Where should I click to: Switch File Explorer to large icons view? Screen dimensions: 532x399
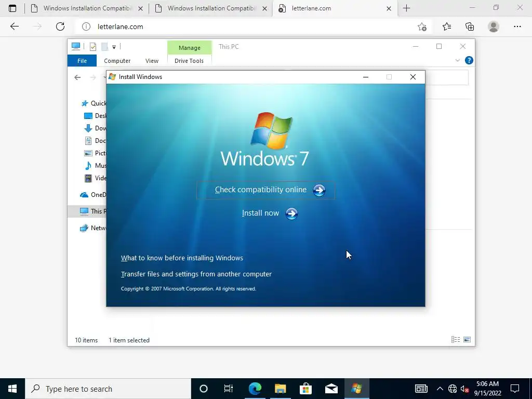(467, 340)
